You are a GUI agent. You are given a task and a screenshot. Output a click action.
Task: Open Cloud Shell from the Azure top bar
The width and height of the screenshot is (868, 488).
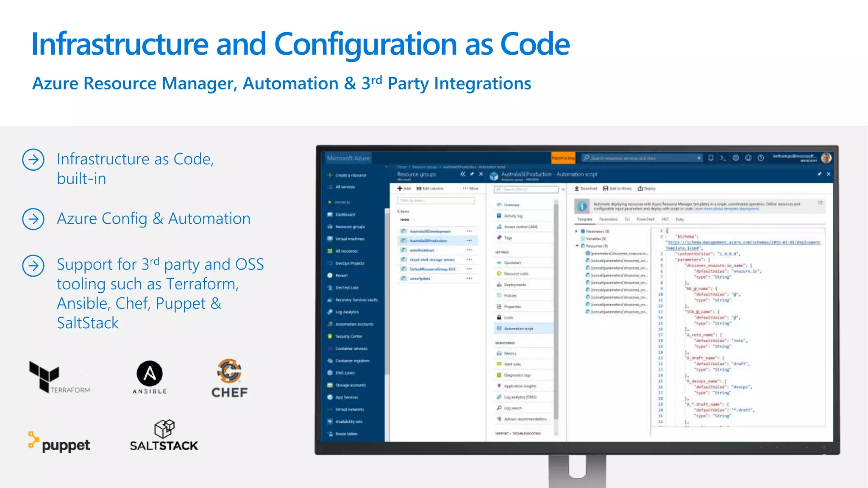723,158
